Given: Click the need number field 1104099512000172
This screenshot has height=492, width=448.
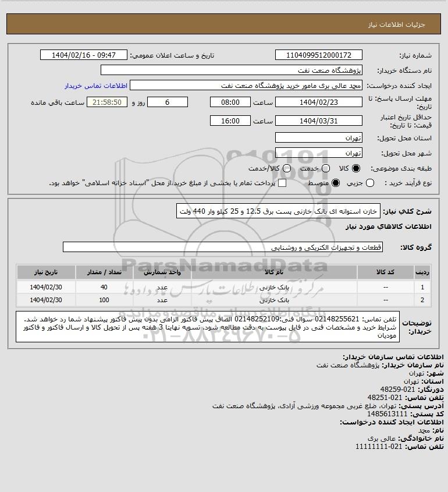Looking at the screenshot, I should pos(318,55).
